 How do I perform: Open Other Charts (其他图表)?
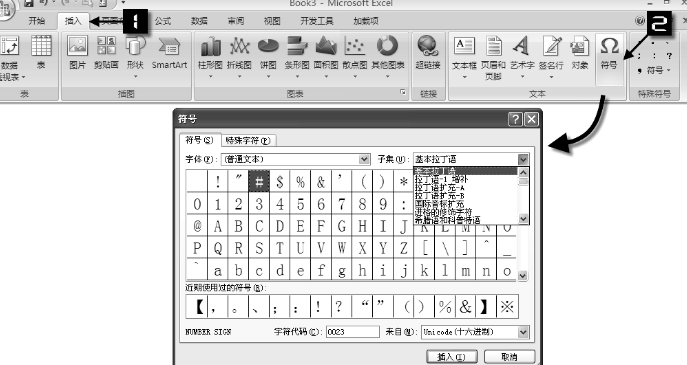pyautogui.click(x=388, y=57)
